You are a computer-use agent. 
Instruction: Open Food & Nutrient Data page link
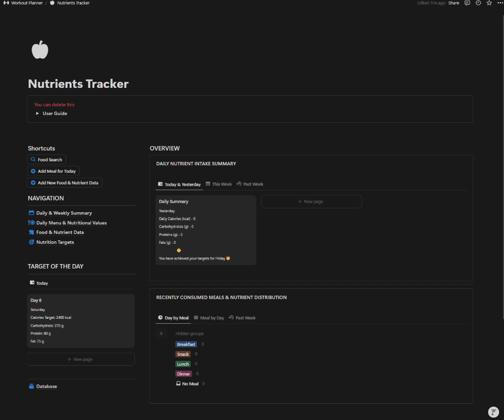(60, 232)
